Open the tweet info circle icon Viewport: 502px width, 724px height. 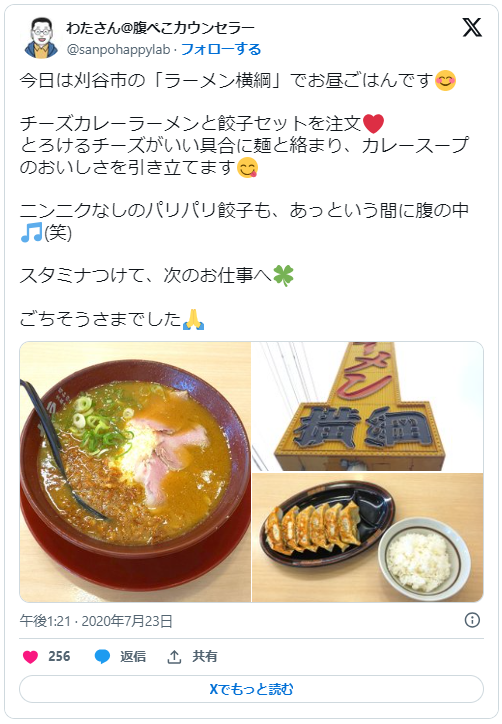pos(472,620)
